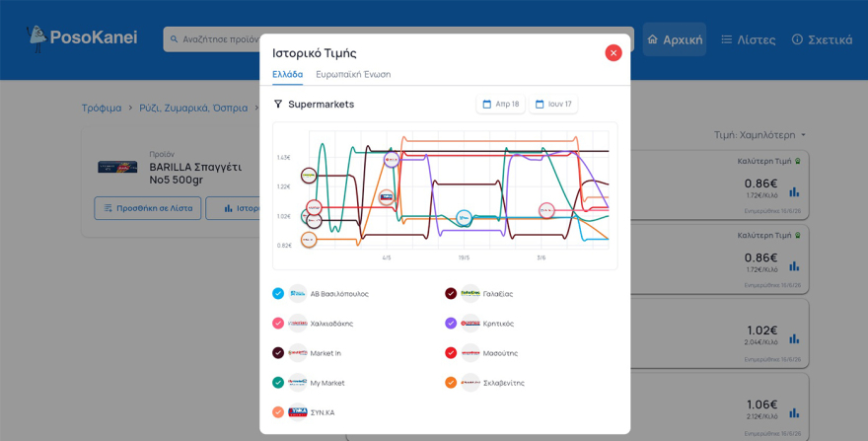Screen dimensions: 868x441
Task: Close the Ιστορικό Τιμής dialog
Action: click(613, 53)
